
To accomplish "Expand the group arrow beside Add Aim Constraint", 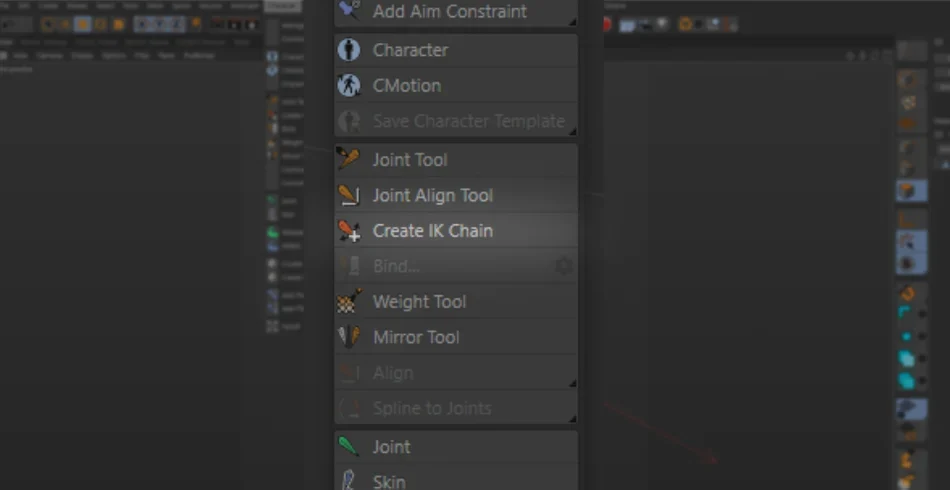I will (573, 22).
